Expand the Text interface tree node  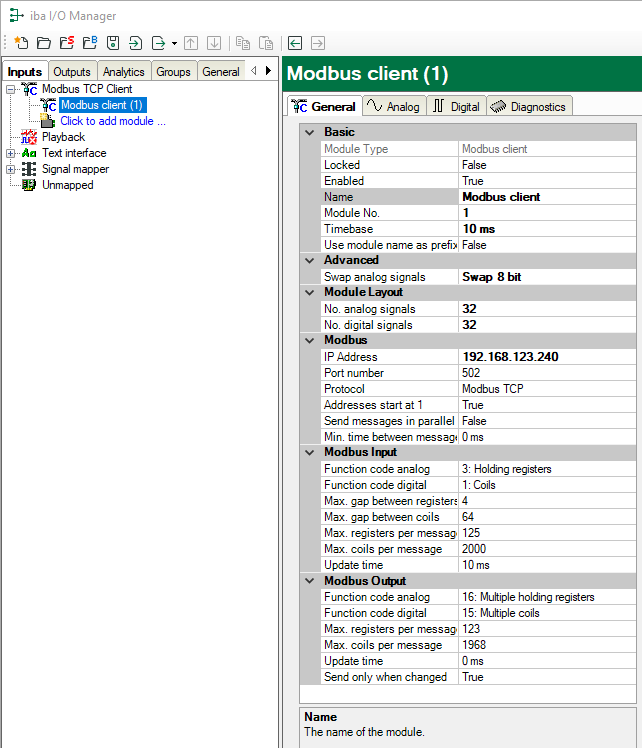click(x=11, y=153)
